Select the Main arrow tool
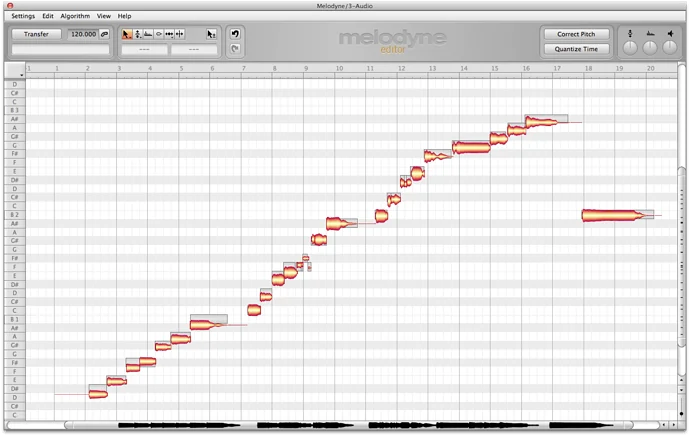This screenshot has width=690, height=436. tap(126, 34)
